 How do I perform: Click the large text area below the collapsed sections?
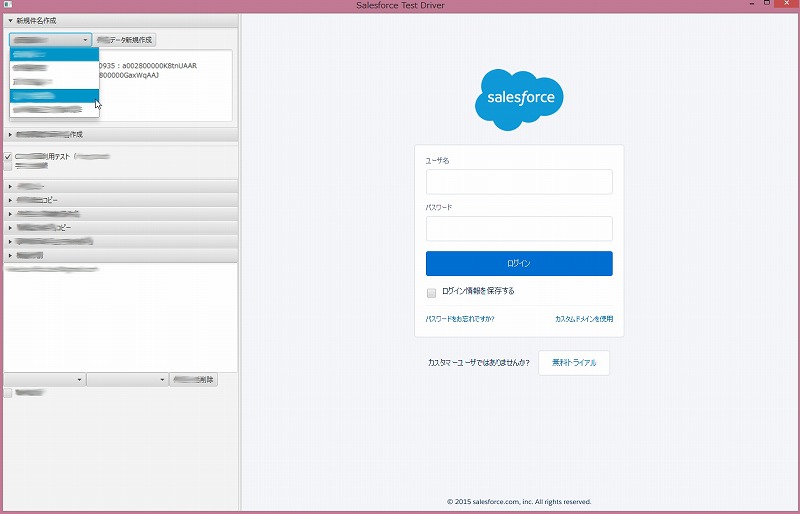pyautogui.click(x=120, y=317)
